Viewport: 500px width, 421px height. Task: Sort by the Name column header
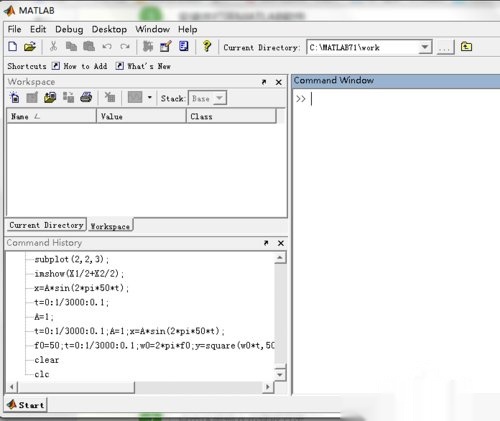(51, 116)
